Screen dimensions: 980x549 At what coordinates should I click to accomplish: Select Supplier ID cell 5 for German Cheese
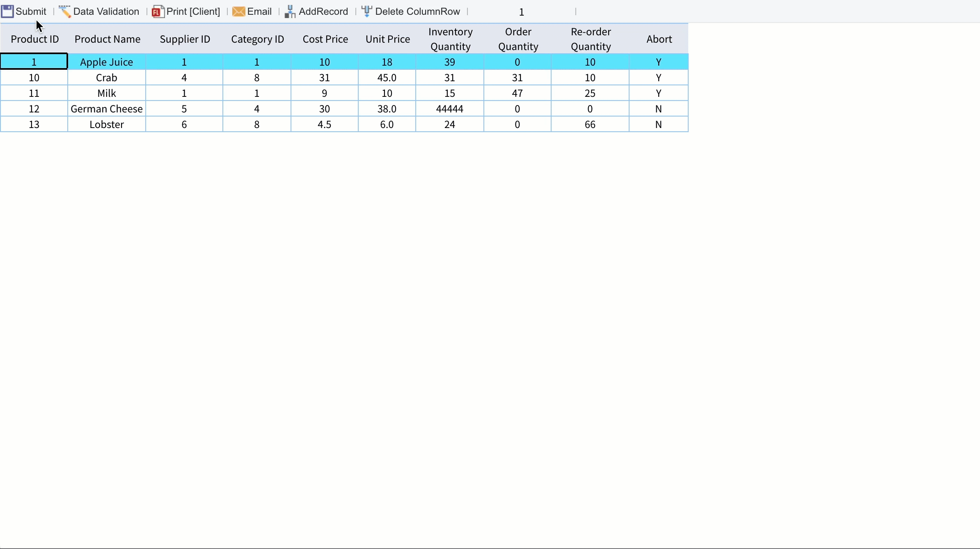(184, 109)
